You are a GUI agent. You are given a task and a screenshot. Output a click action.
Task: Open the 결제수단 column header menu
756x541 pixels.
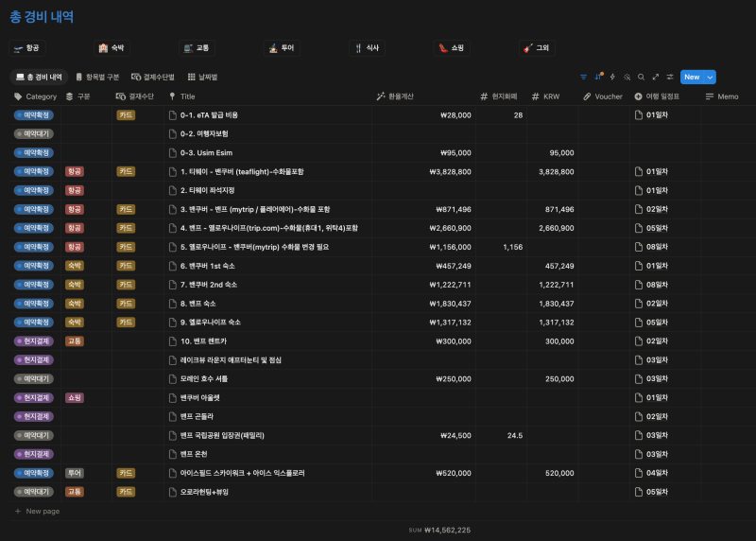point(135,96)
